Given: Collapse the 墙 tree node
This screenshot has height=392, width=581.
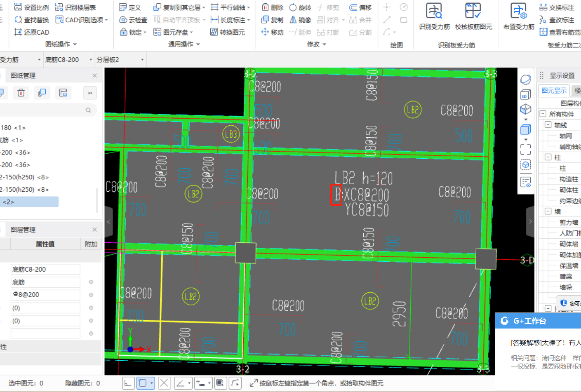Looking at the screenshot, I should click(548, 211).
